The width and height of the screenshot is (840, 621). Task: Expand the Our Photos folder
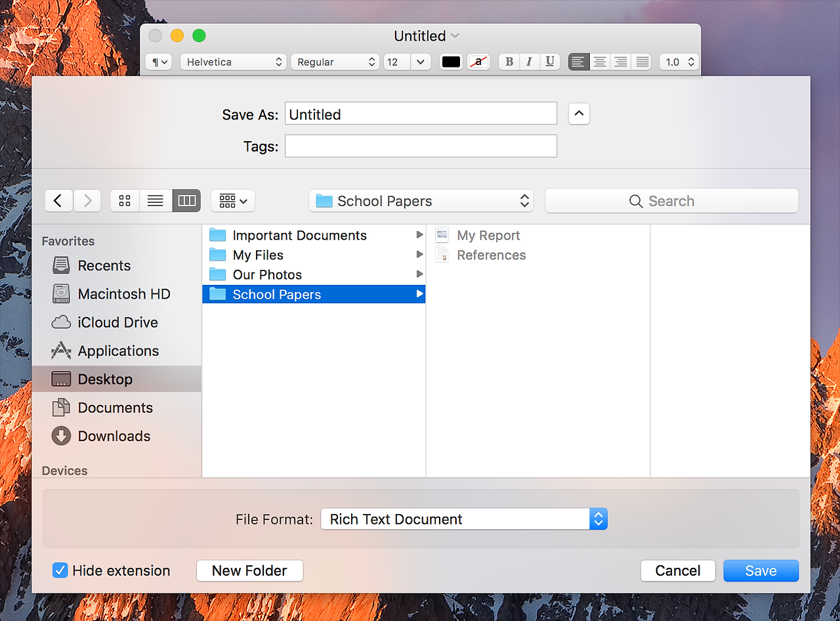419,274
